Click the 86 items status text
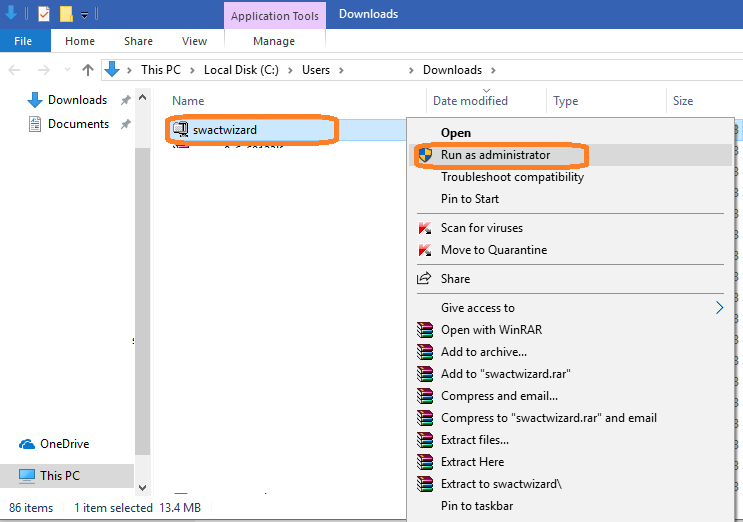 click(31, 508)
